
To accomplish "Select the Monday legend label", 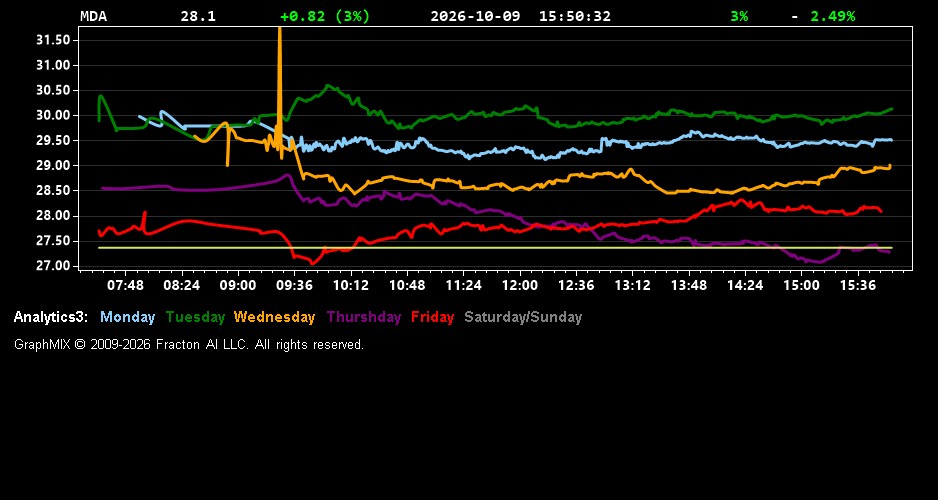I will tap(127, 317).
